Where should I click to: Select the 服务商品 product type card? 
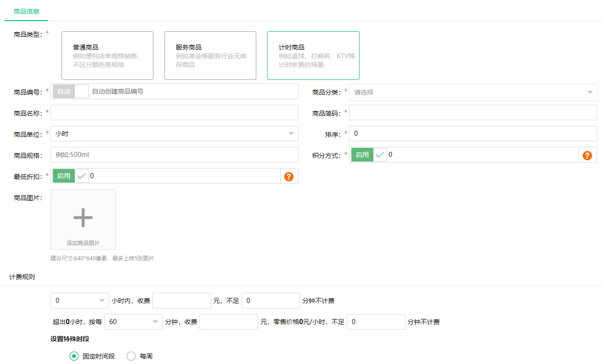(x=210, y=56)
